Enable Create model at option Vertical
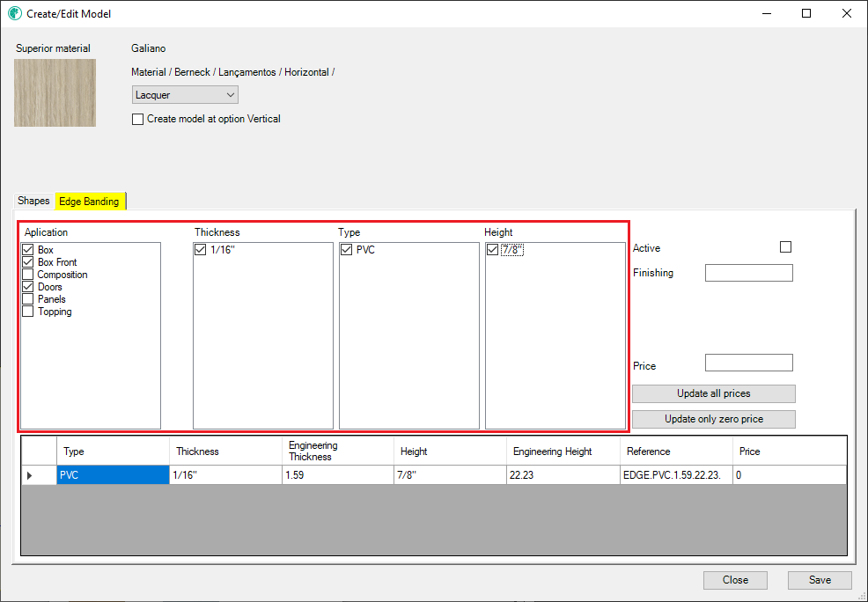Viewport: 868px width, 602px height. coord(138,119)
